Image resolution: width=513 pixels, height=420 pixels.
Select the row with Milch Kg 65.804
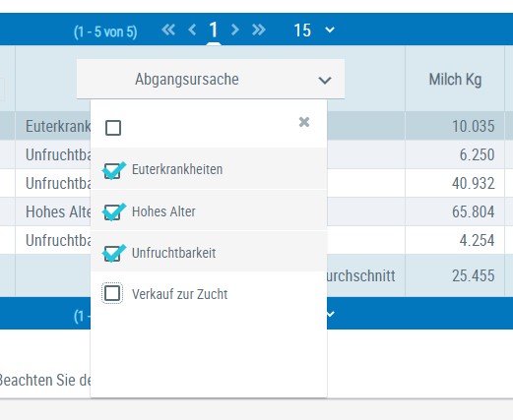tap(256, 211)
